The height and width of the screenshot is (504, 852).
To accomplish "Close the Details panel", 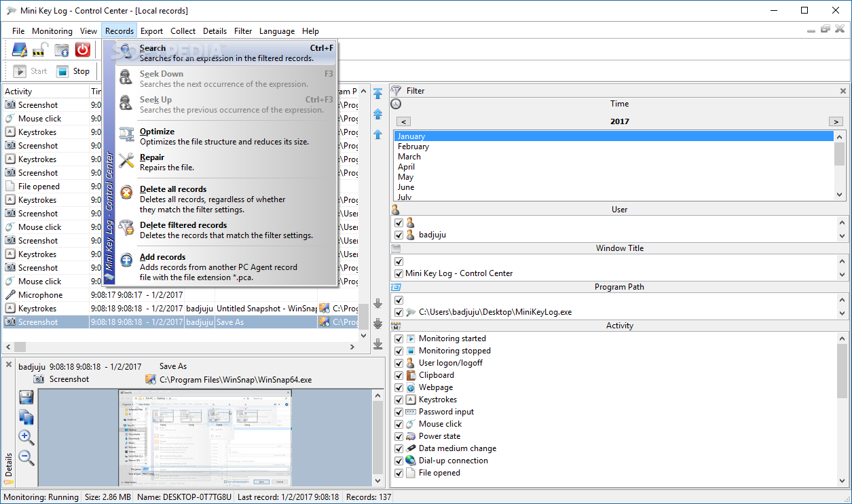I will (9, 365).
